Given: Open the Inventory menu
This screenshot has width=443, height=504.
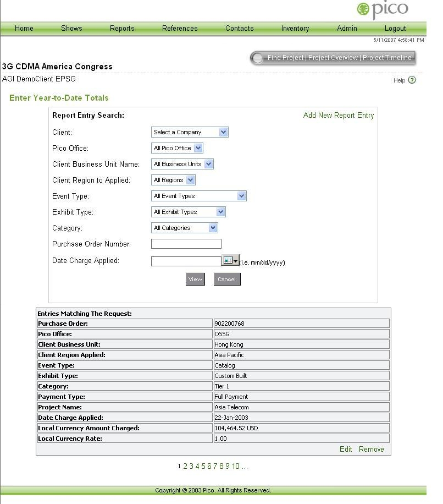Looking at the screenshot, I should (x=295, y=28).
